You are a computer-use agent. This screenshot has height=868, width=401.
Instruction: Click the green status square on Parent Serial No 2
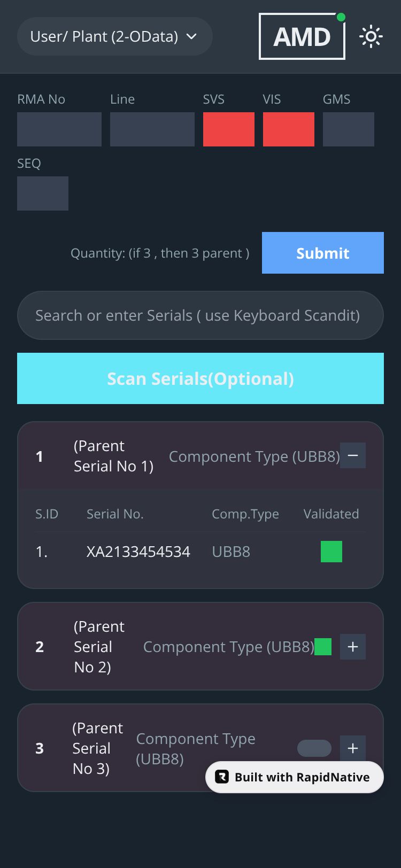(x=323, y=647)
